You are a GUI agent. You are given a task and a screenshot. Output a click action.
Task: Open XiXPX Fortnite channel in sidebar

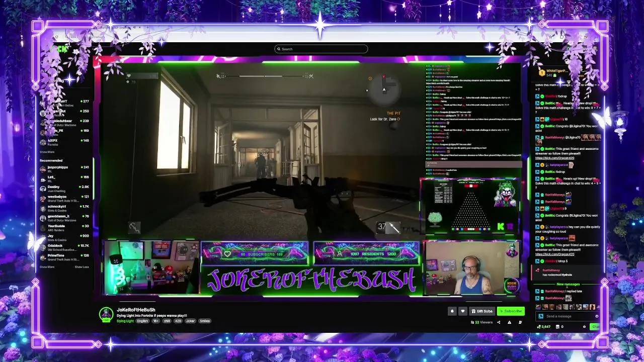pos(64,142)
